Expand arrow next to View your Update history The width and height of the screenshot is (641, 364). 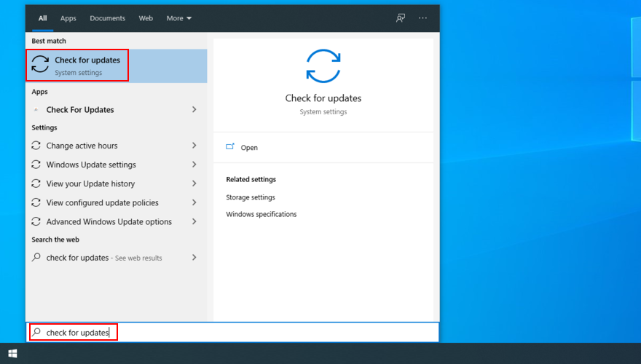point(194,183)
